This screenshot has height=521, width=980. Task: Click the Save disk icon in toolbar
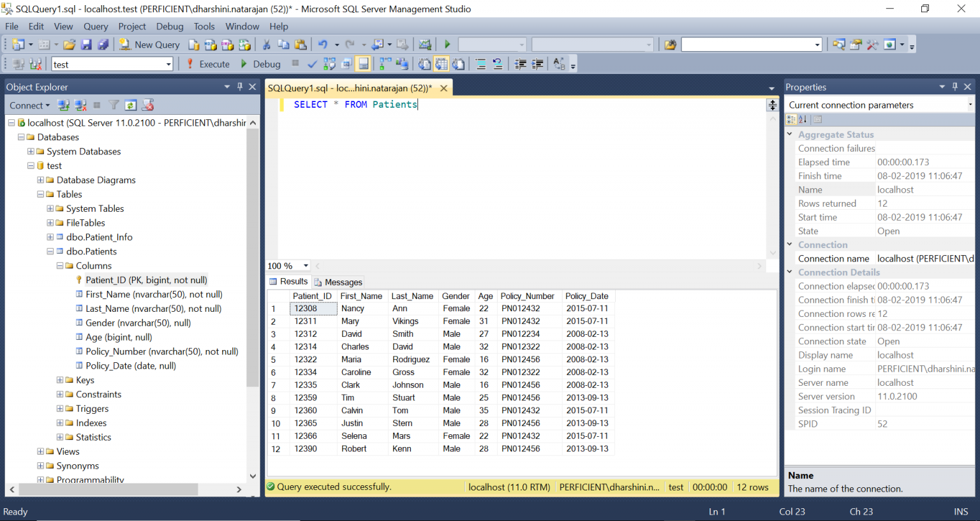86,45
